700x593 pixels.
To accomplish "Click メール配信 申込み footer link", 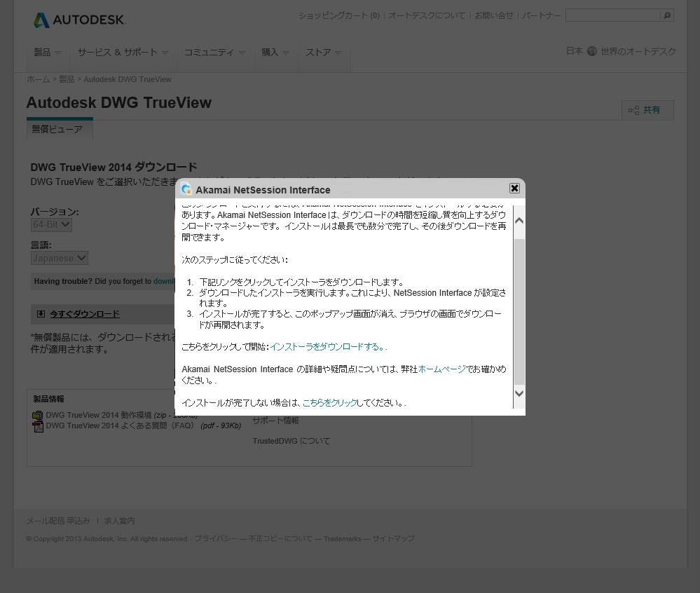I will [x=58, y=521].
